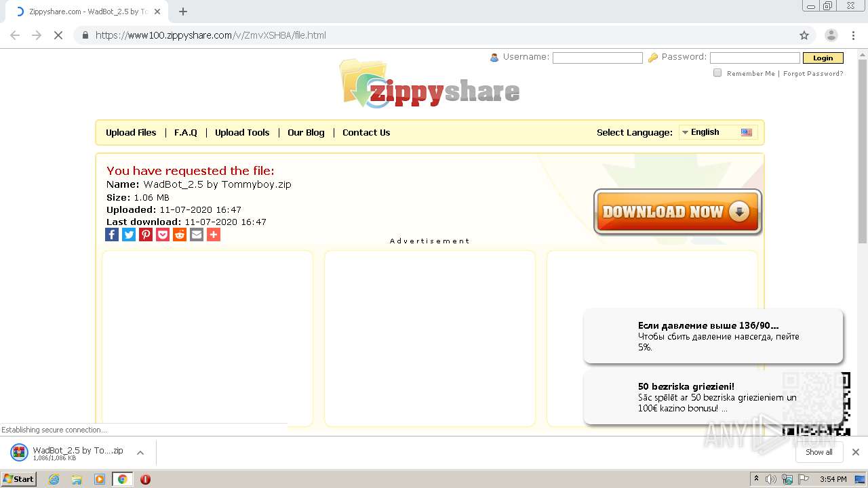Open Chrome three-dot menu
The height and width of the screenshot is (488, 868).
[x=854, y=35]
